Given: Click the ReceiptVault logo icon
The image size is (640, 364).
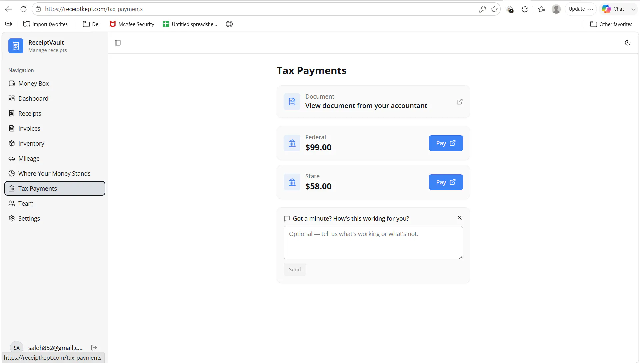Looking at the screenshot, I should 16,46.
